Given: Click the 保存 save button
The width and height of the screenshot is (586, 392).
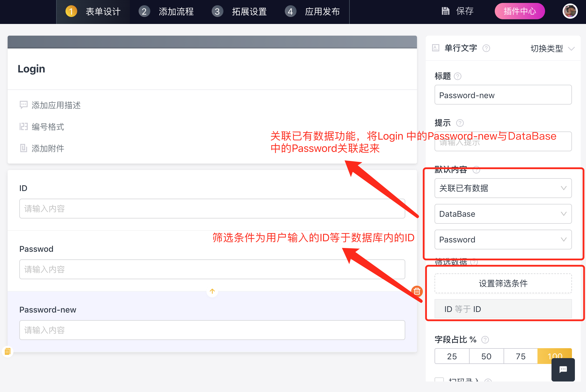Looking at the screenshot, I should coord(457,11).
